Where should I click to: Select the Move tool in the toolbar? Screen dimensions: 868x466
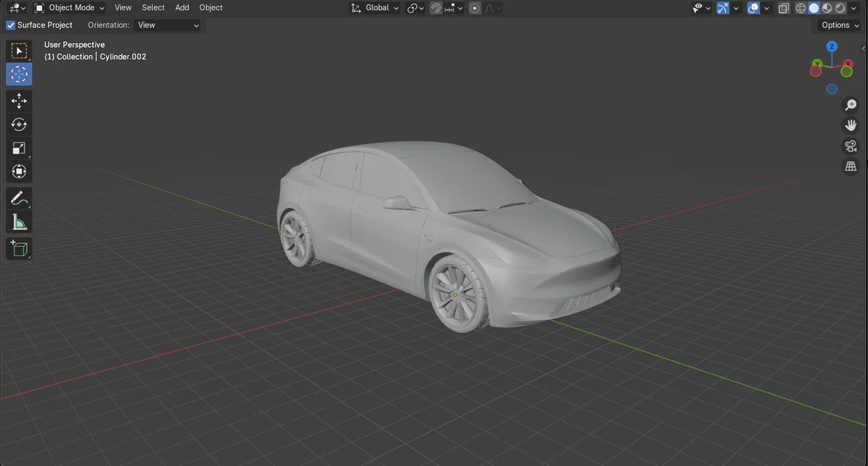(x=19, y=101)
